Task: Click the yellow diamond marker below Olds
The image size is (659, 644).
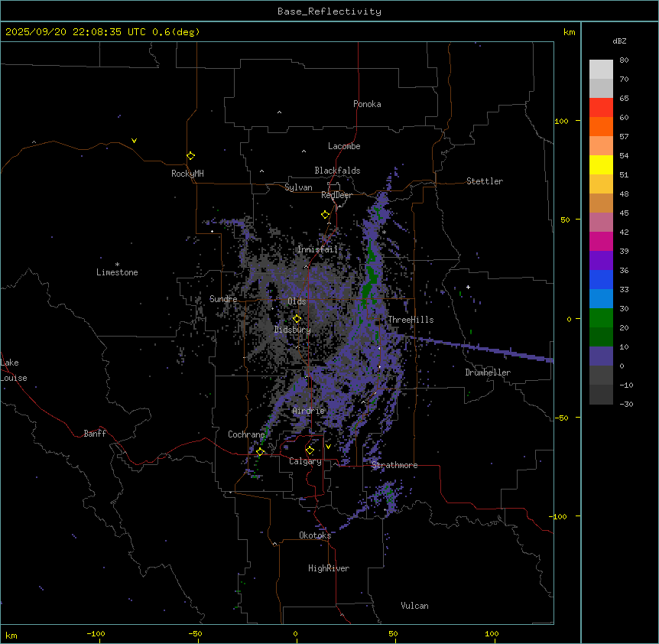Action: (297, 319)
